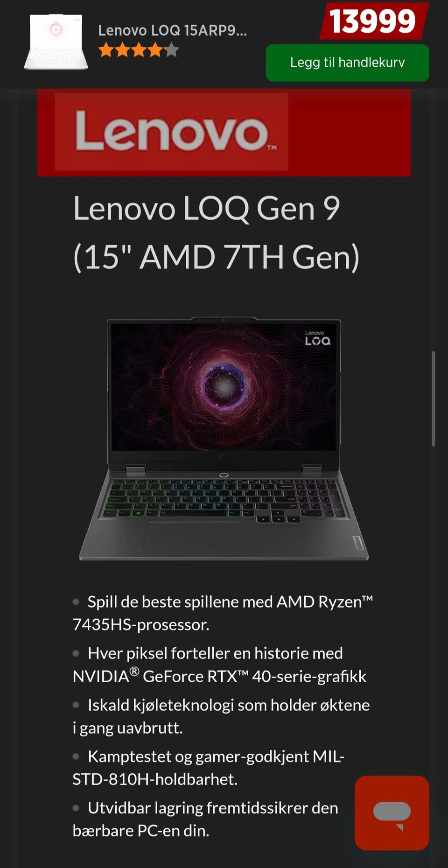Open the star rating reviews
The height and width of the screenshot is (868, 448).
point(139,49)
